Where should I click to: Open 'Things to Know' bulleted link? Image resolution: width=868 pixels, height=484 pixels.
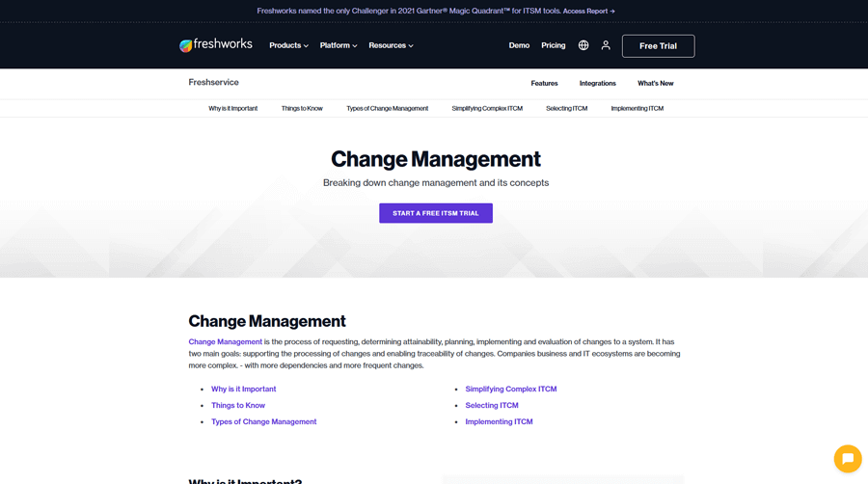click(x=238, y=406)
